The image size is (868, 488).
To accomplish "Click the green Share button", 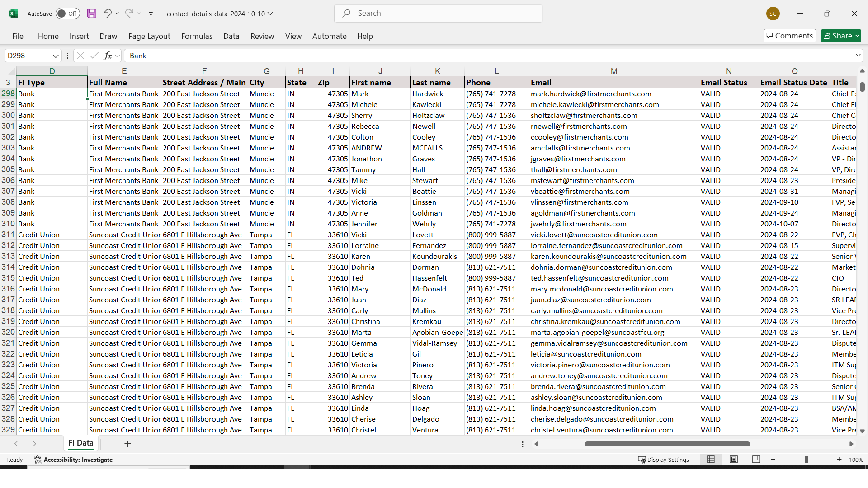I will (841, 36).
